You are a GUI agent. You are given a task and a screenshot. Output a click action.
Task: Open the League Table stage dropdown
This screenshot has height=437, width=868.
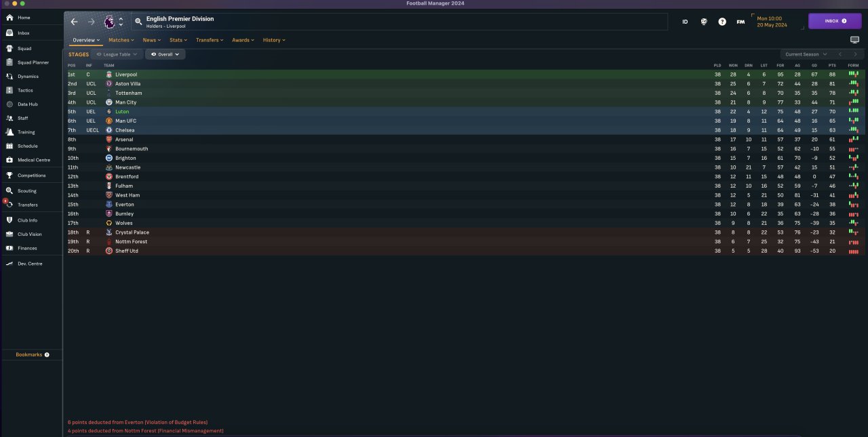click(117, 54)
